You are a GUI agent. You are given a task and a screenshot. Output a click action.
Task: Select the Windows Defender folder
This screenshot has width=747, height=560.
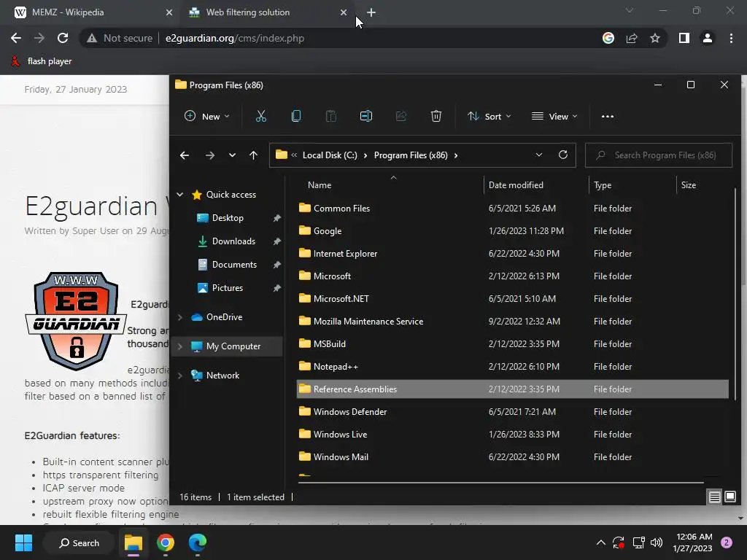click(512, 412)
